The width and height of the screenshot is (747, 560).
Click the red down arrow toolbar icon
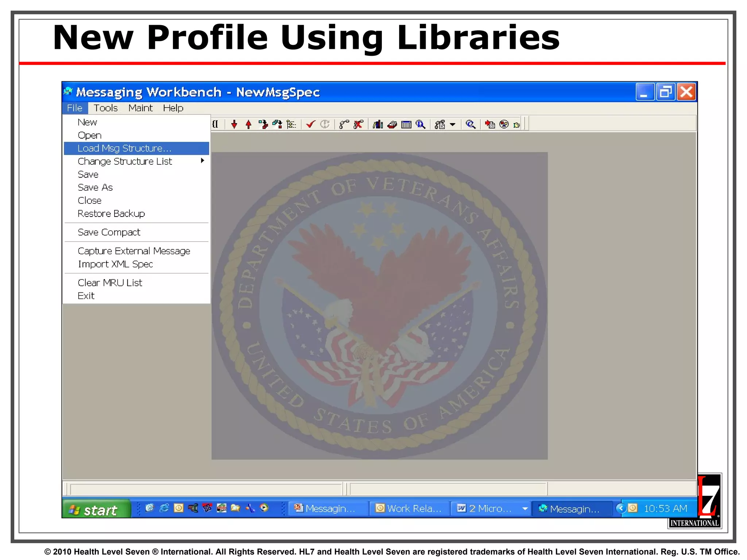[x=234, y=125]
